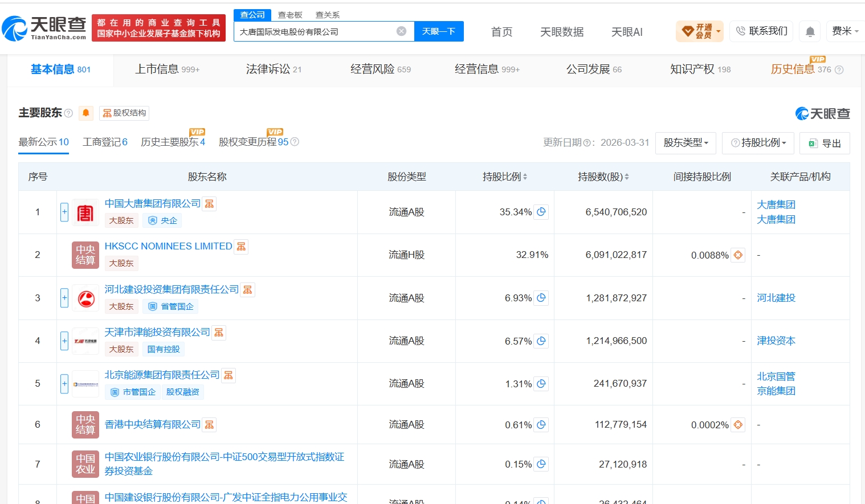Click 股权结构 button
The width and height of the screenshot is (865, 504).
point(124,113)
